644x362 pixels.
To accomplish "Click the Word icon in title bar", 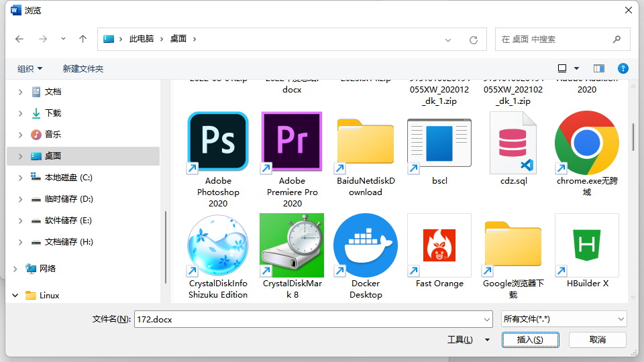I will [x=16, y=10].
